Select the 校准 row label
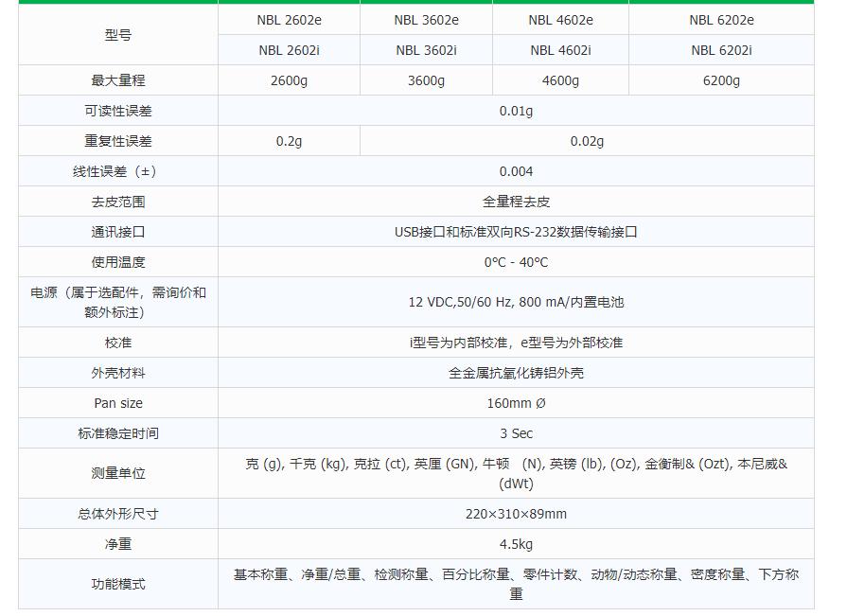 tap(118, 343)
